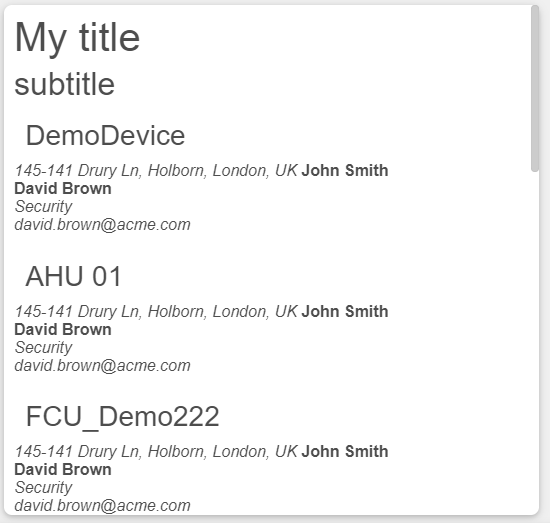Screen dimensions: 550x523
Task: Click John Smith under DemoDevice
Action: [x=345, y=170]
